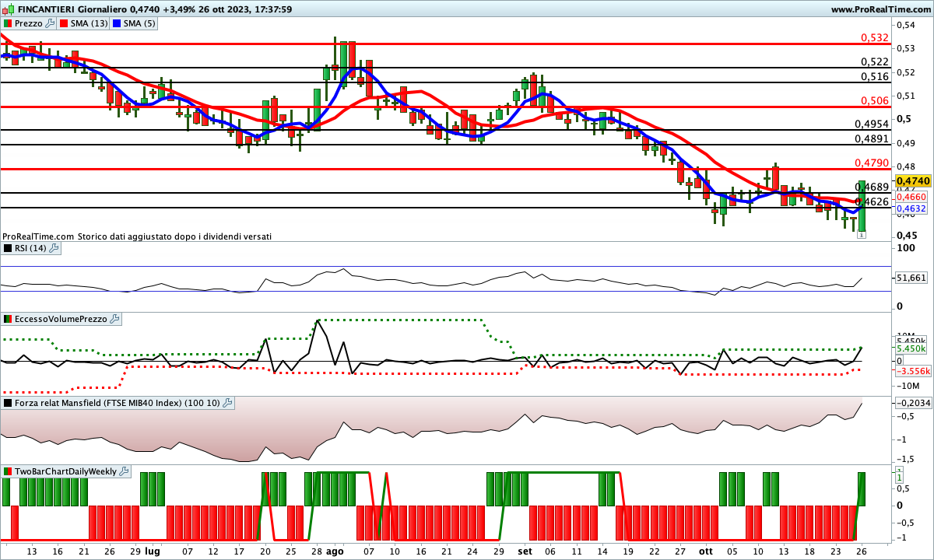The width and height of the screenshot is (934, 560).
Task: Select the EccessoVolumePrezzo panel label
Action: [x=61, y=319]
